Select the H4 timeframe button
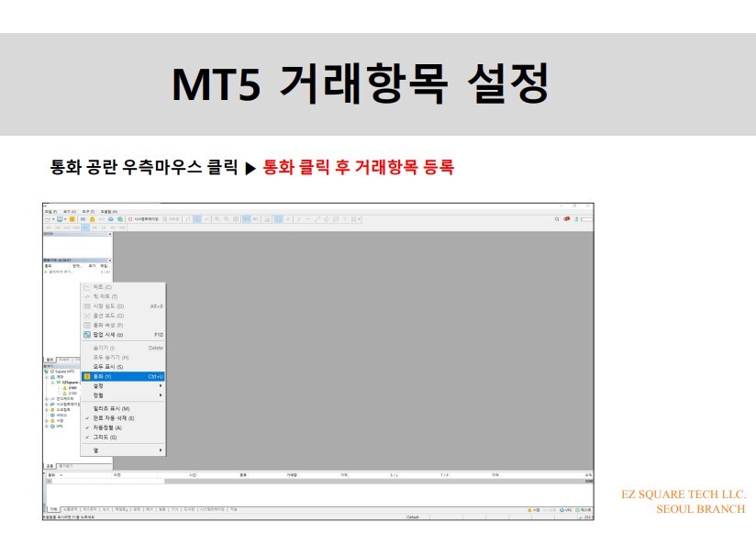The height and width of the screenshot is (533, 756). pos(94,228)
